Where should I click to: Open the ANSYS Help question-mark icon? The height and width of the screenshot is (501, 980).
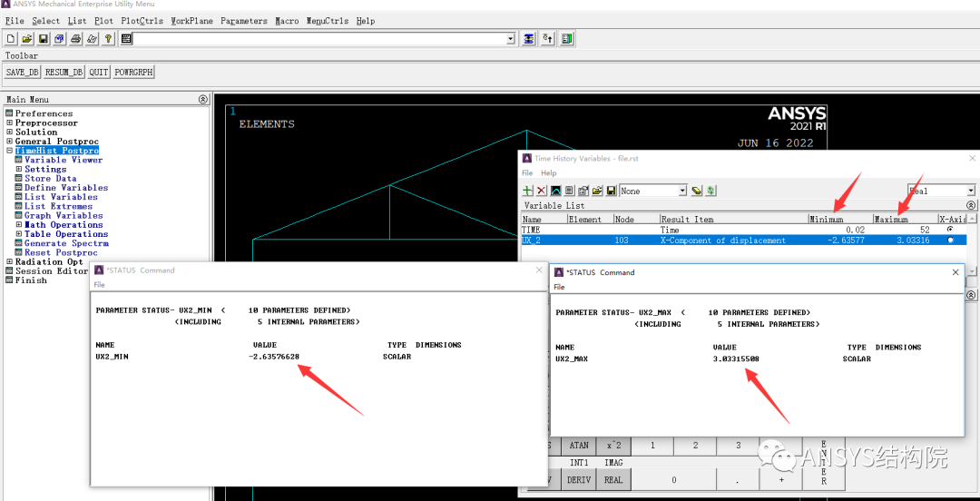[x=108, y=39]
